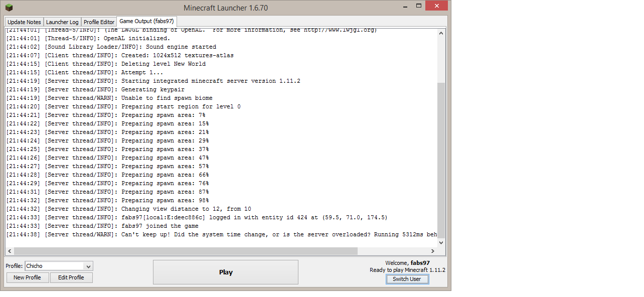Click the 'OpenAL initialized.' log line
The image size is (644, 297).
[88, 38]
